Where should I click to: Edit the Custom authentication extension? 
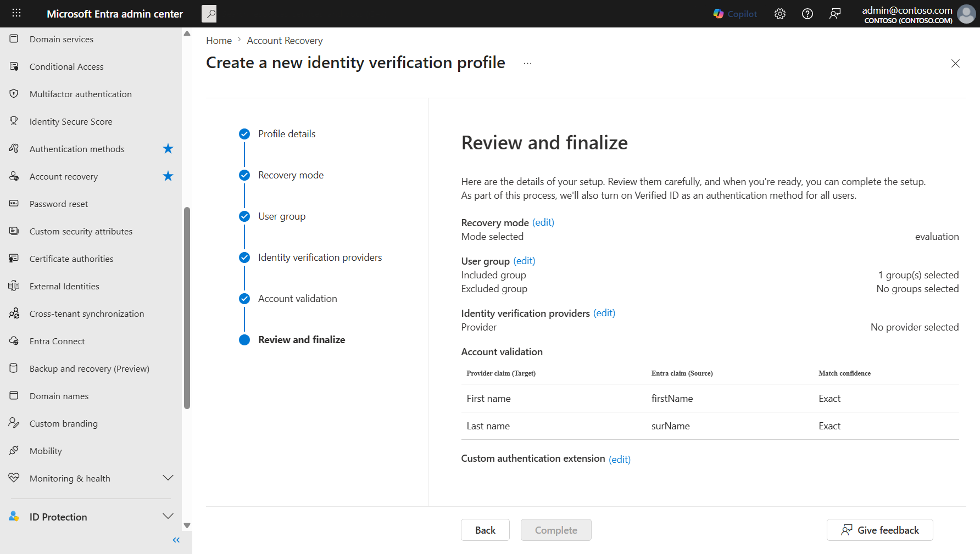(x=620, y=459)
